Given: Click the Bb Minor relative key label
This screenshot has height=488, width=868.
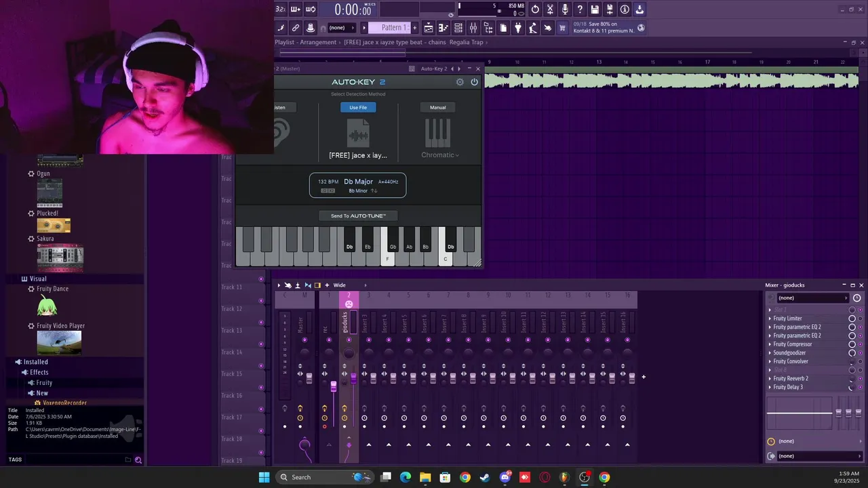Looking at the screenshot, I should pyautogui.click(x=358, y=191).
